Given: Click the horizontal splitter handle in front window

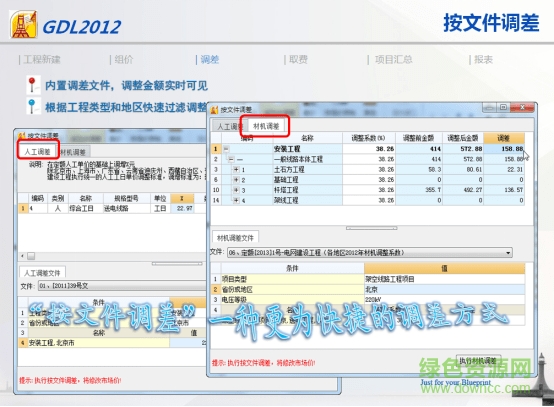Looking at the screenshot, I should (372, 228).
